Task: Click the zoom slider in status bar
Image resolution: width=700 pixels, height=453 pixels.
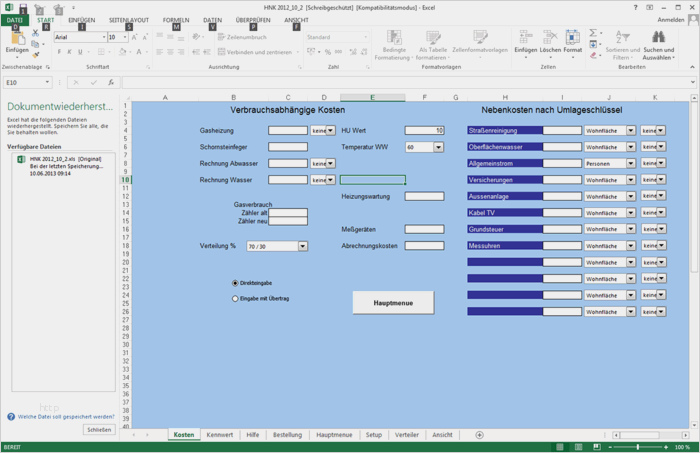Action: click(x=638, y=447)
